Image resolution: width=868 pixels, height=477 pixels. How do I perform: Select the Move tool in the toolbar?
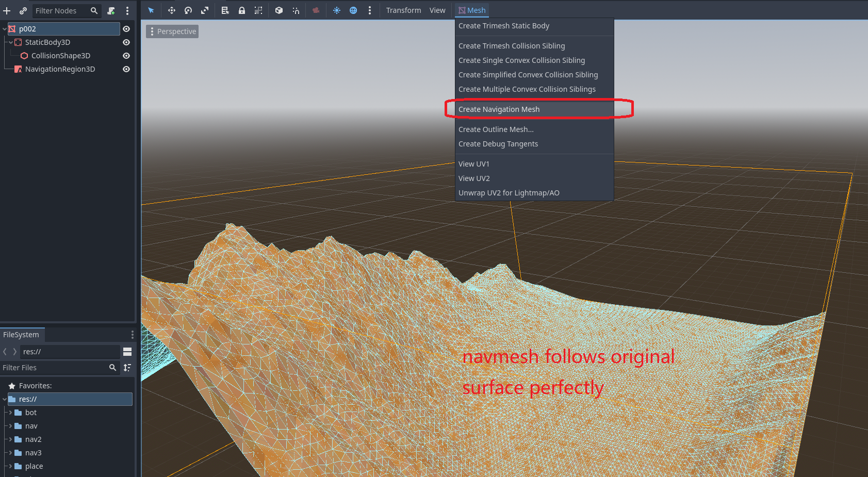coord(172,10)
